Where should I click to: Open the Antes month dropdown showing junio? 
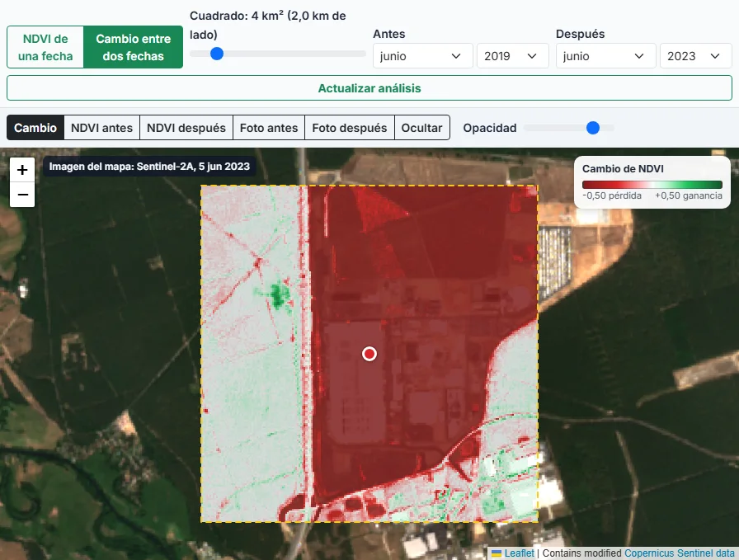423,56
